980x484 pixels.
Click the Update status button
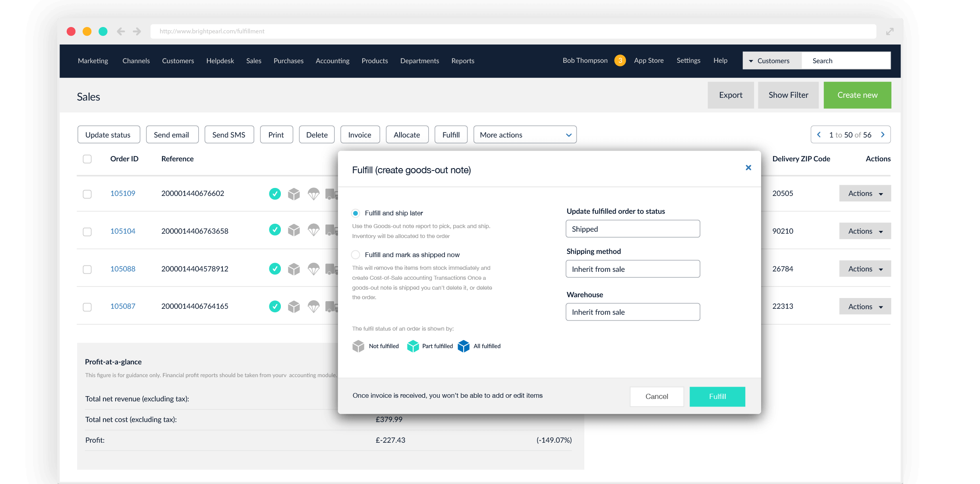[108, 135]
